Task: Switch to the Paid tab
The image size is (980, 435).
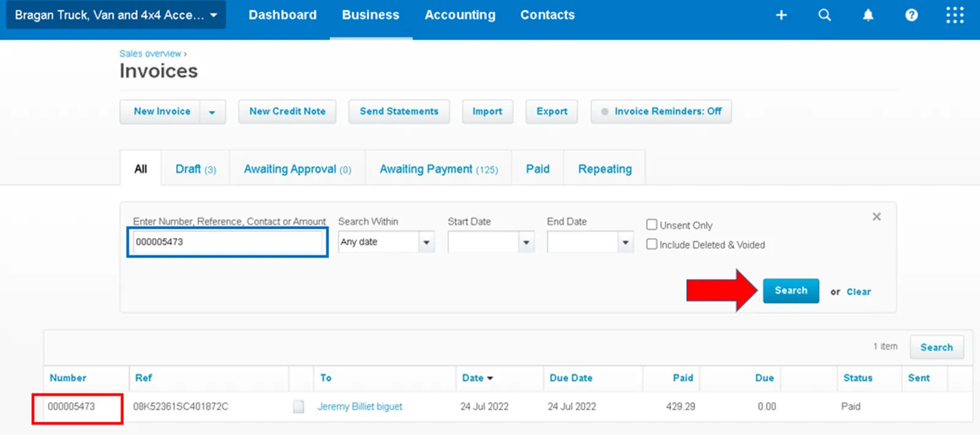Action: click(x=538, y=169)
